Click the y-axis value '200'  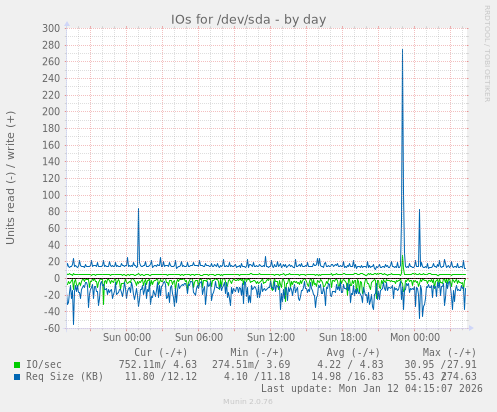(x=51, y=112)
